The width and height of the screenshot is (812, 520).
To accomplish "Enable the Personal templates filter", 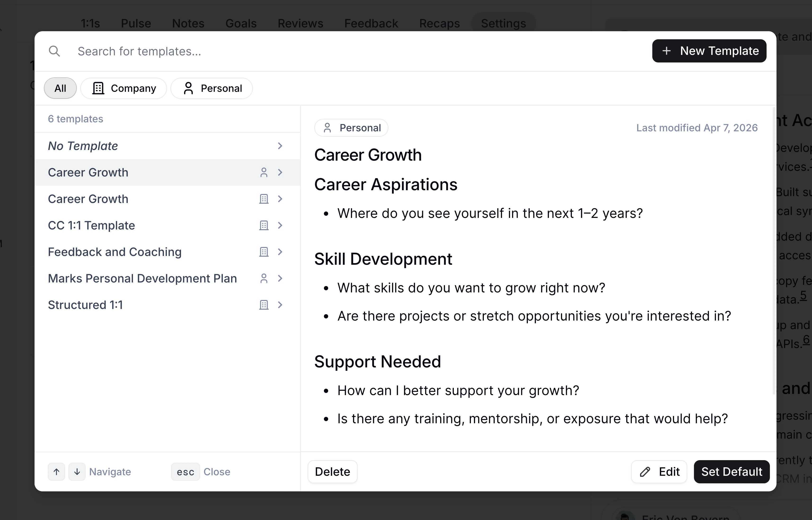I will pos(212,88).
